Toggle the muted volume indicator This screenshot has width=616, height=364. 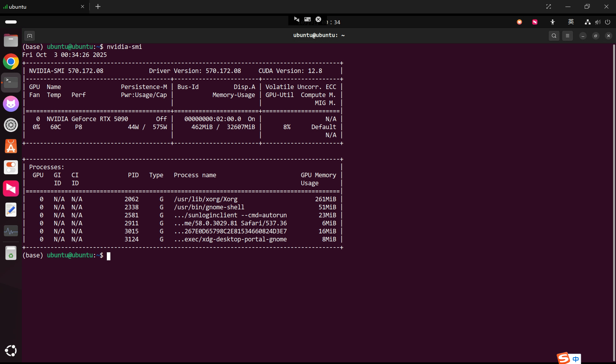tap(598, 22)
